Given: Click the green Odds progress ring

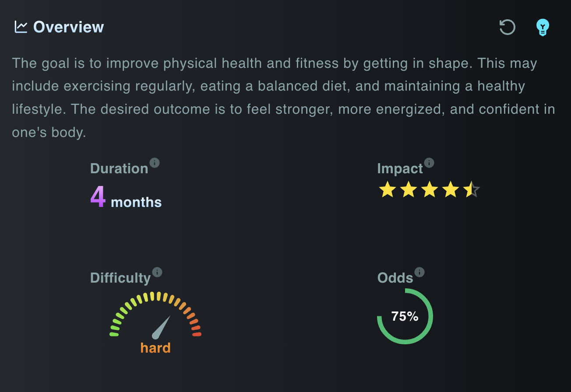Looking at the screenshot, I should (432, 316).
